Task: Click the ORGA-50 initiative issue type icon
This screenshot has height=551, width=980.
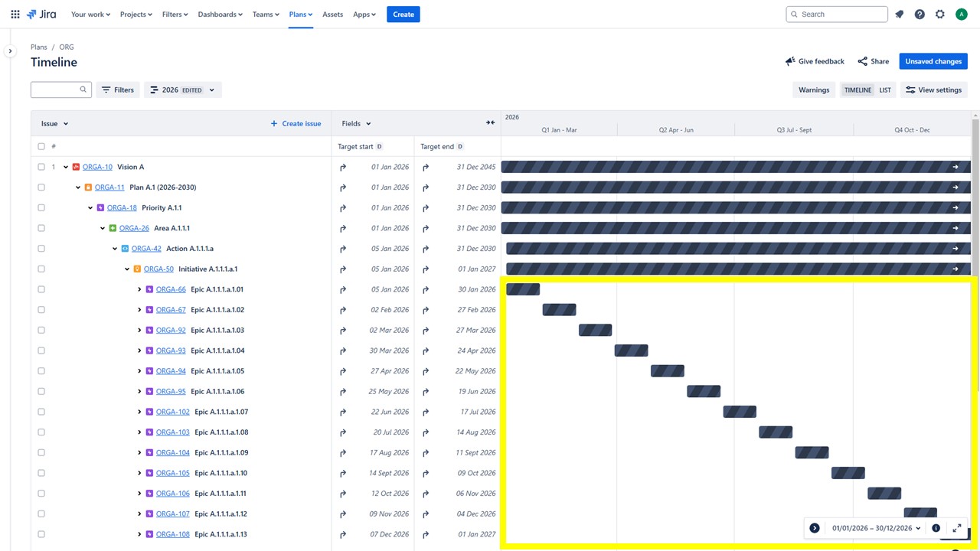Action: (x=137, y=269)
